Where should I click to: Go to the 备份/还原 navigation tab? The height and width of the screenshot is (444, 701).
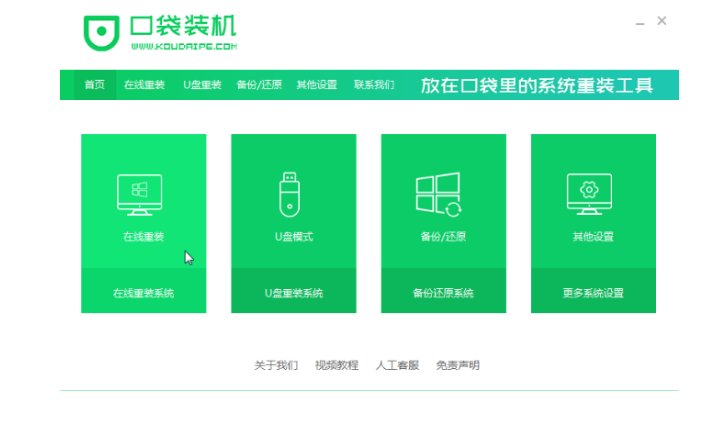coord(259,85)
